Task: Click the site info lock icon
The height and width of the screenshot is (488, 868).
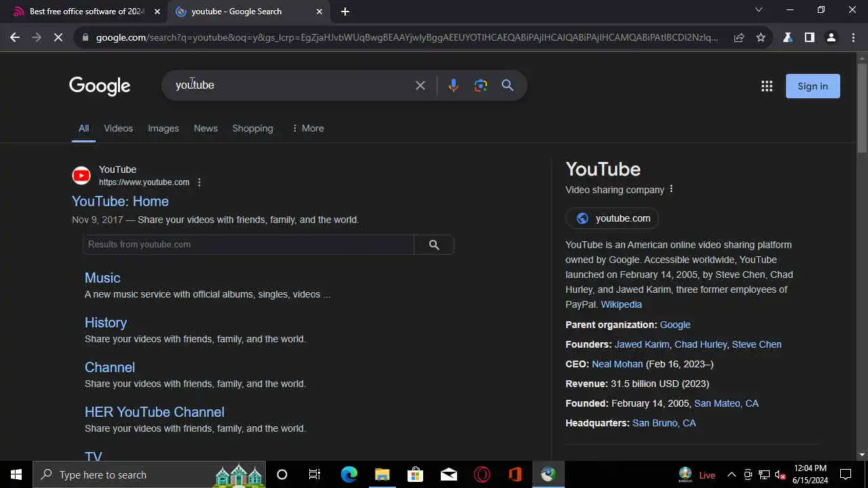Action: 85,37
